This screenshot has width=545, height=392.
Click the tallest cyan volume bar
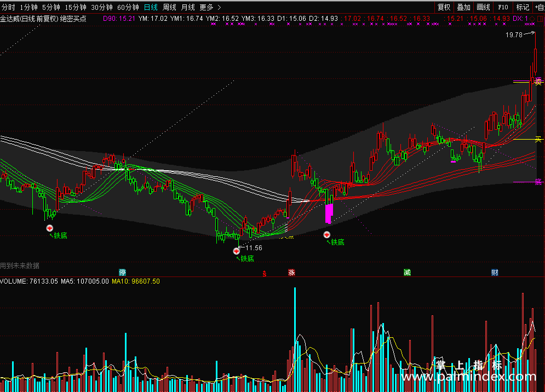295,339
